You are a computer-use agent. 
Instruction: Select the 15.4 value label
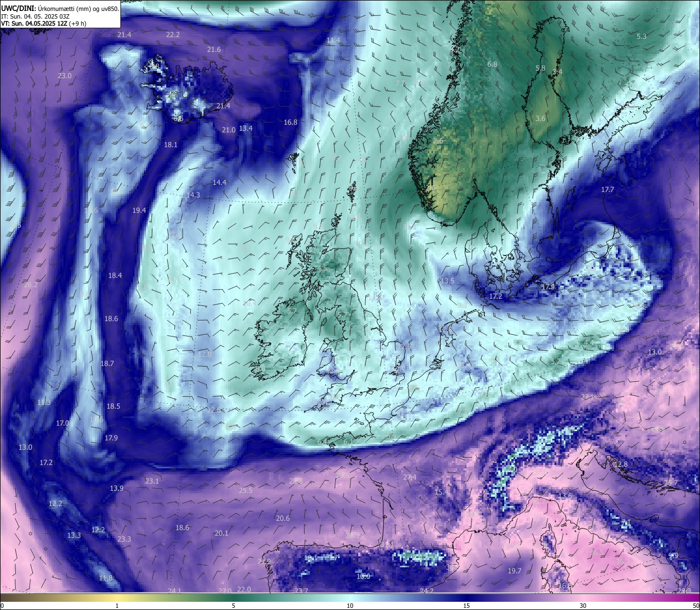pyautogui.click(x=441, y=492)
